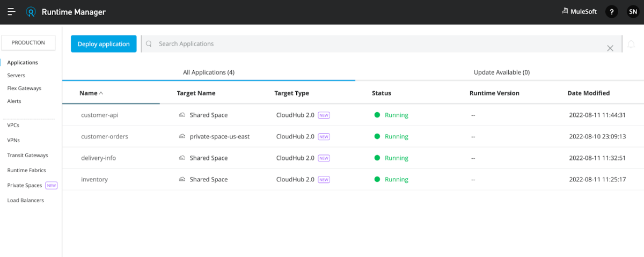Open the customer-api application
644x257 pixels.
[99, 115]
